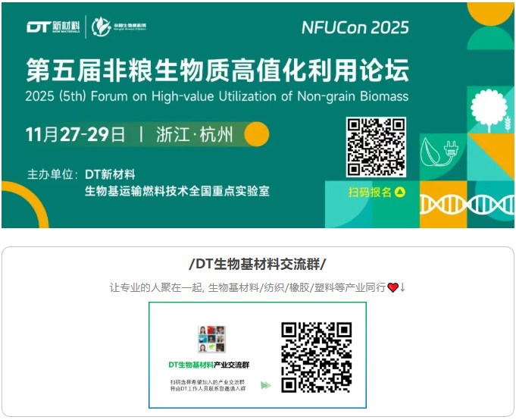Click the /DT生物基材料交流群/ heading
This screenshot has width=516, height=420.
pos(258,265)
